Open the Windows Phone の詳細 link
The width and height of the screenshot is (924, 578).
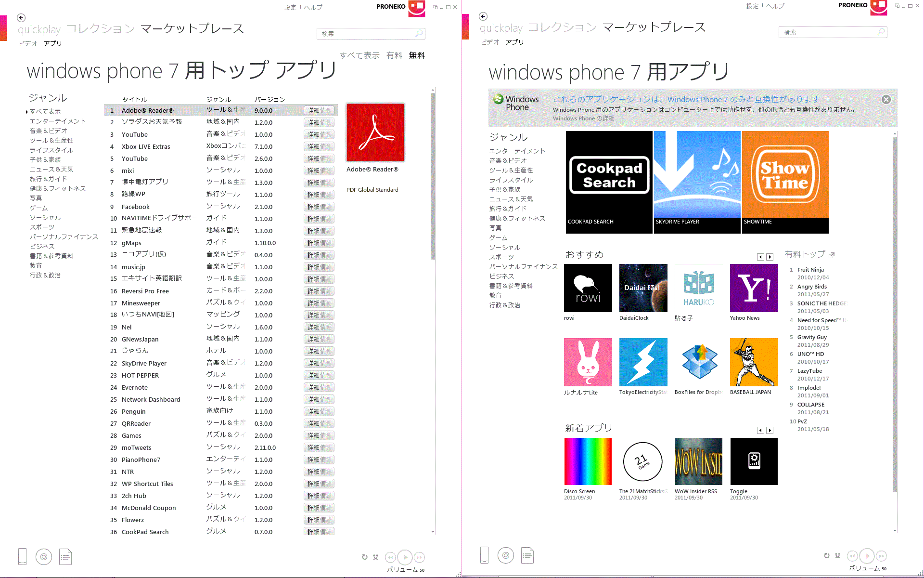pyautogui.click(x=583, y=118)
